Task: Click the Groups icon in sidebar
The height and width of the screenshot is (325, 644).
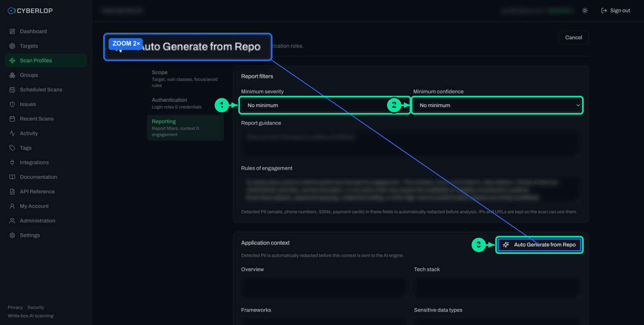Action: coord(12,75)
